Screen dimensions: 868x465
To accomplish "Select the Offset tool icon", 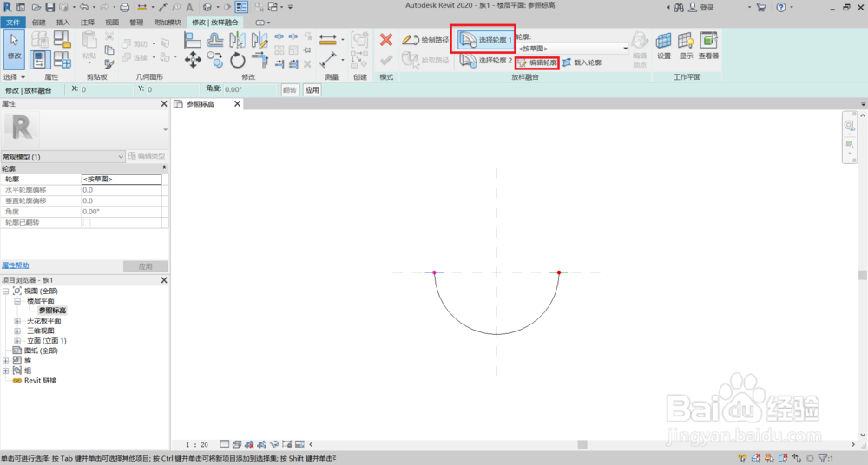I will (x=214, y=40).
